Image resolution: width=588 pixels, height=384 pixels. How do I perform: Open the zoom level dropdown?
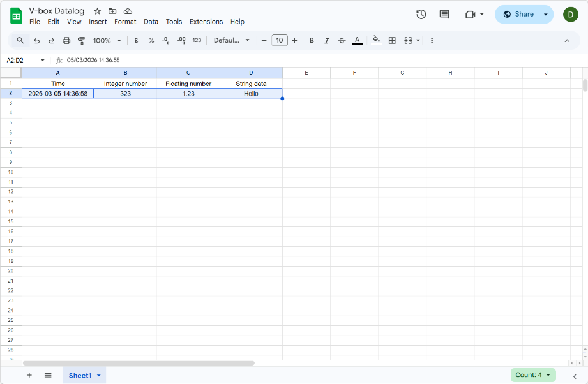[106, 40]
